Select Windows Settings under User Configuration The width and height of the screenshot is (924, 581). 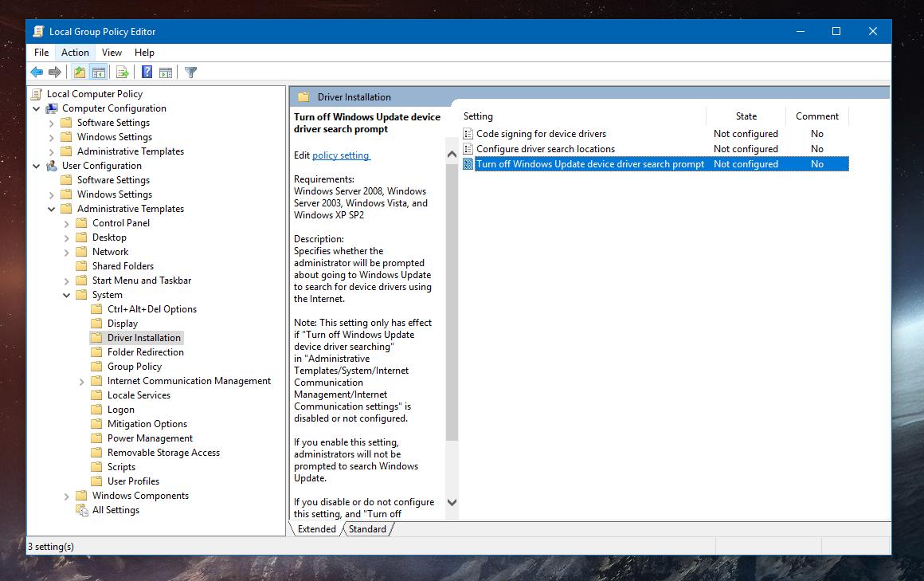coord(115,194)
